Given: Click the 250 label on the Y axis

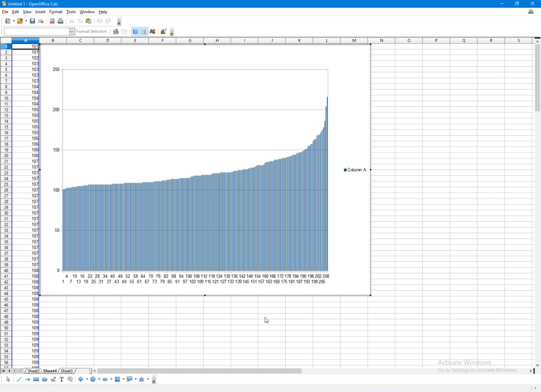Looking at the screenshot, I should (56, 70).
